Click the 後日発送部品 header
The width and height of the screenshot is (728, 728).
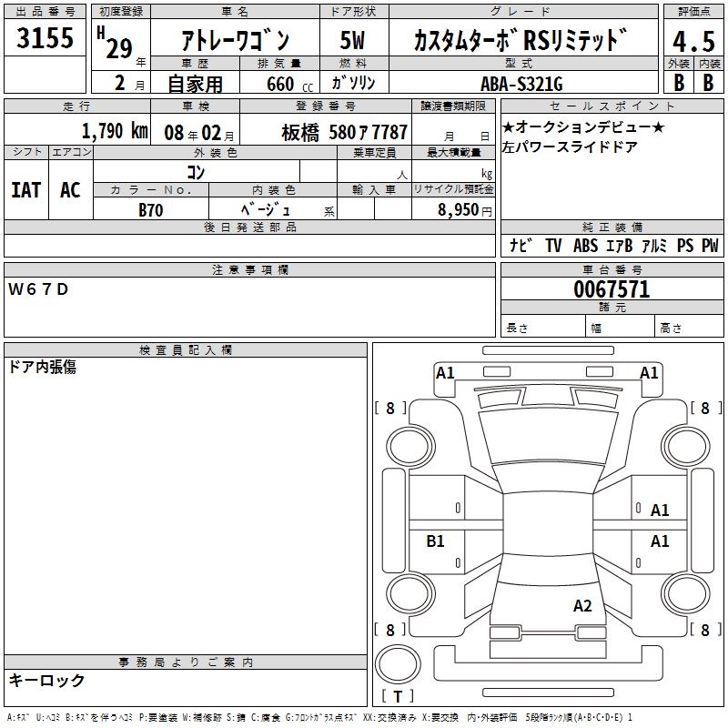[249, 227]
